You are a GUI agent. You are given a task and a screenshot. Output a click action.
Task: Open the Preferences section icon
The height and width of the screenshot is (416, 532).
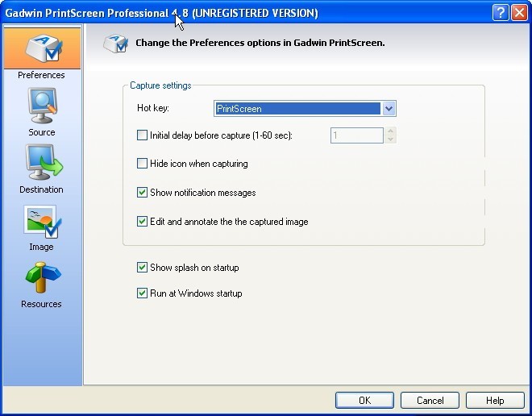[43, 48]
